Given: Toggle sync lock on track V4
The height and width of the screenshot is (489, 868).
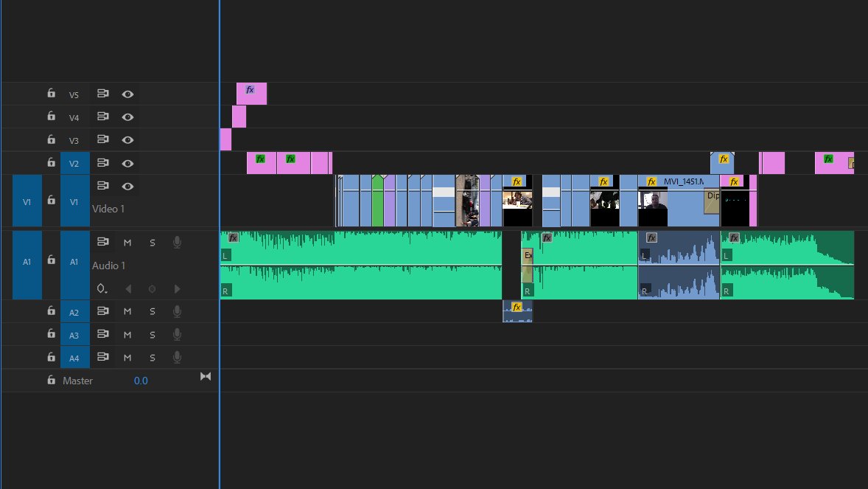Looking at the screenshot, I should [x=103, y=117].
